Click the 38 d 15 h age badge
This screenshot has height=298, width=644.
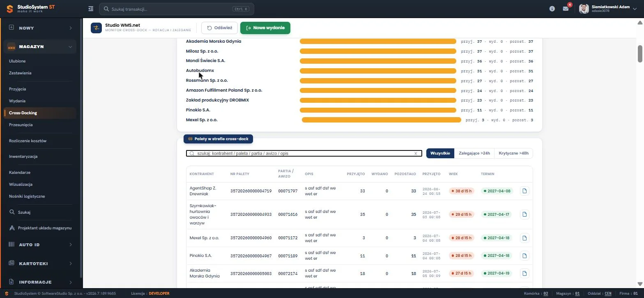pyautogui.click(x=462, y=191)
